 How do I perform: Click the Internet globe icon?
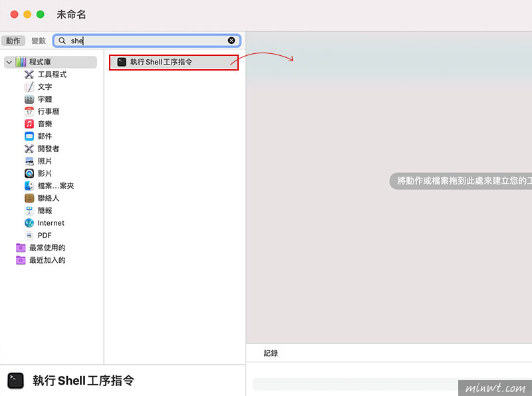pos(29,223)
